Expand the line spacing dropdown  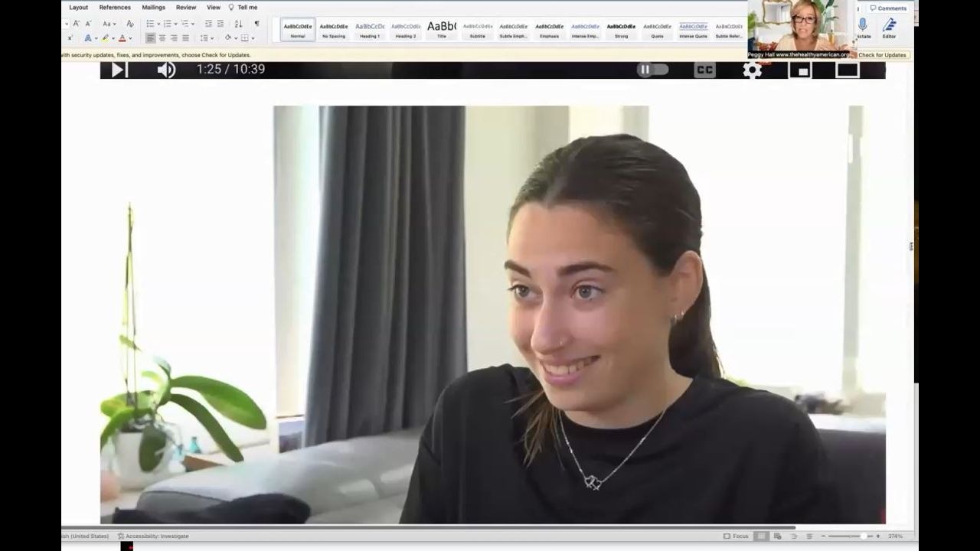pos(213,38)
